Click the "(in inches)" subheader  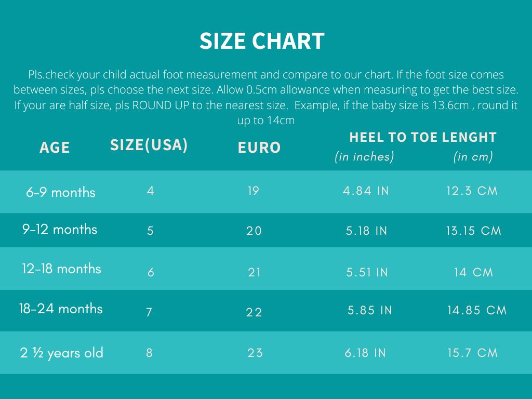tap(364, 156)
